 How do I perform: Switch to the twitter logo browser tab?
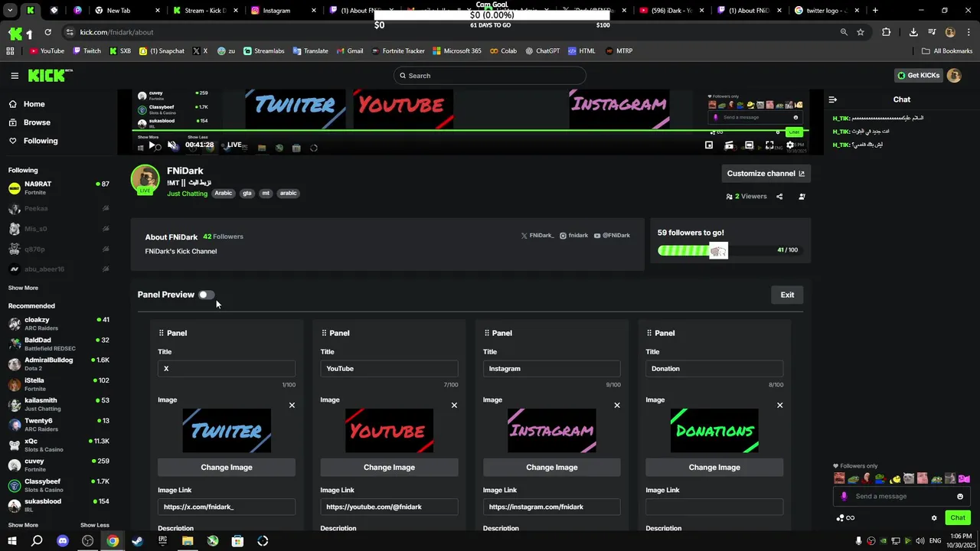pos(827,11)
